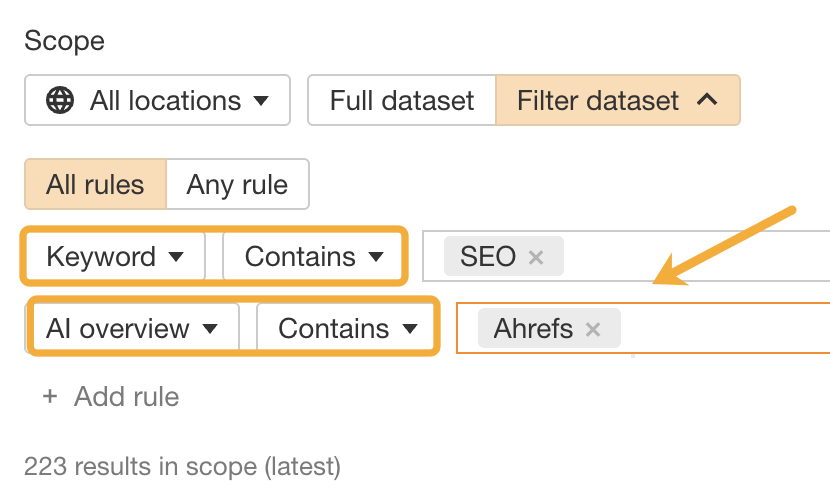The width and height of the screenshot is (830, 504).
Task: Open the All locations dropdown
Action: (x=165, y=101)
